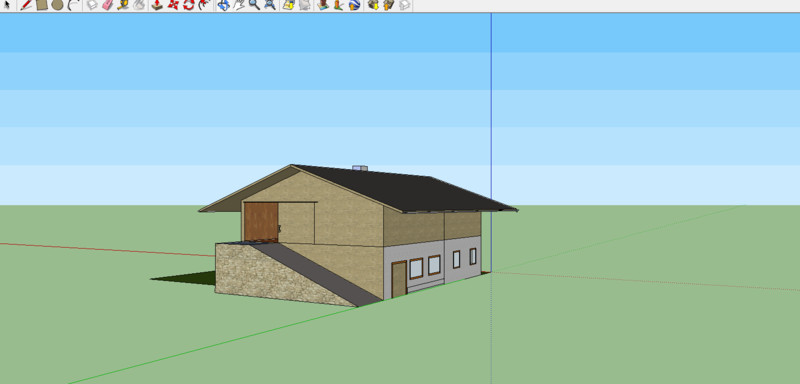Choose the pink Eraser tool
Viewport: 800px width, 384px height.
click(x=107, y=5)
